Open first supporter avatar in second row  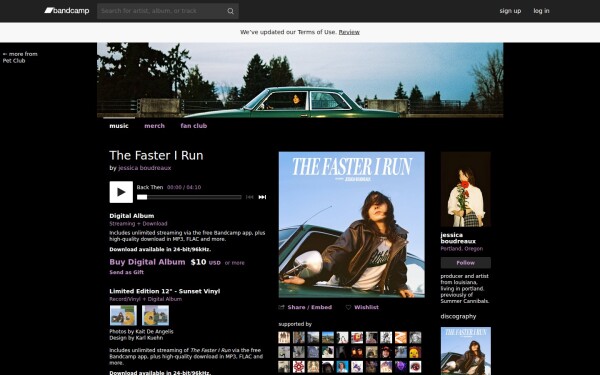[x=284, y=352]
